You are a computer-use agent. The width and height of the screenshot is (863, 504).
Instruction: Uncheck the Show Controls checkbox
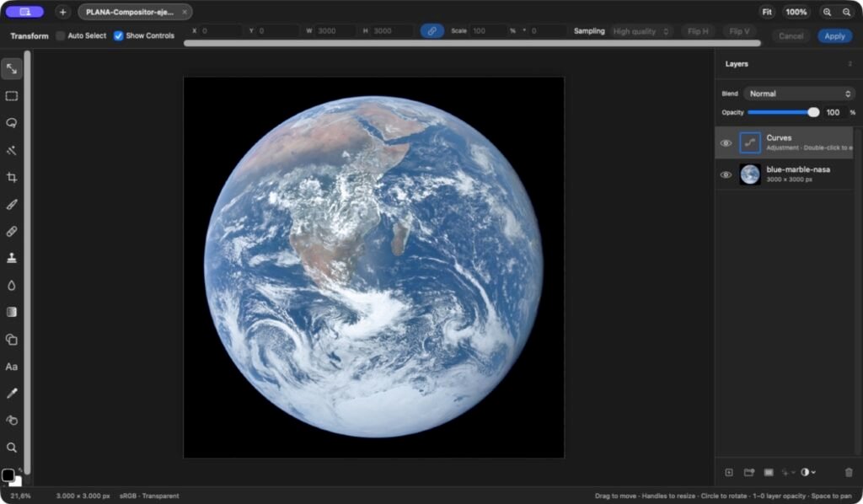pyautogui.click(x=118, y=35)
